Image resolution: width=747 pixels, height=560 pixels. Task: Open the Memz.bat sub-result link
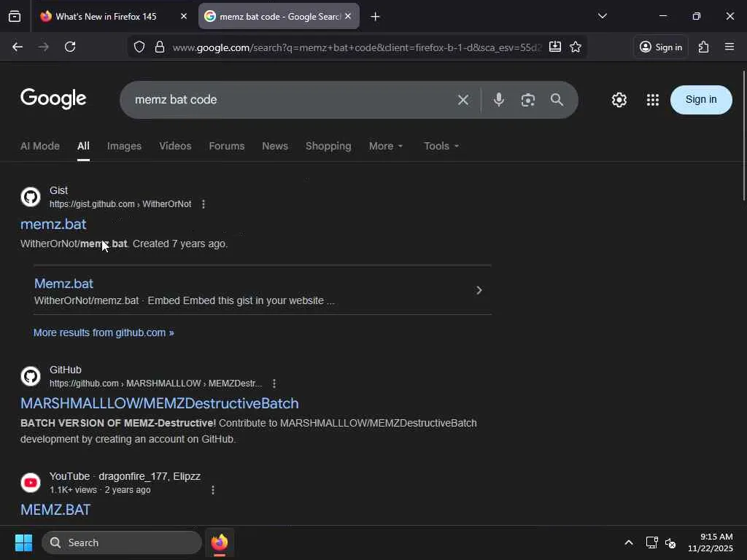tap(63, 284)
